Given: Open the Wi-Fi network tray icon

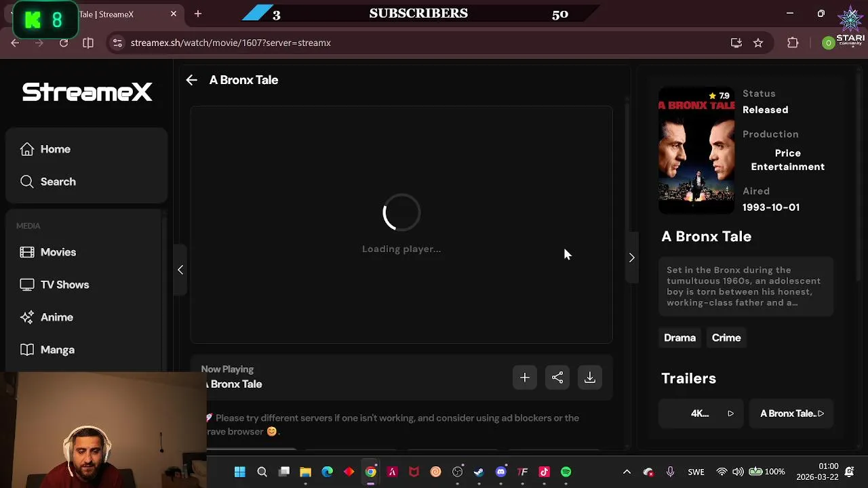Looking at the screenshot, I should coord(722,472).
